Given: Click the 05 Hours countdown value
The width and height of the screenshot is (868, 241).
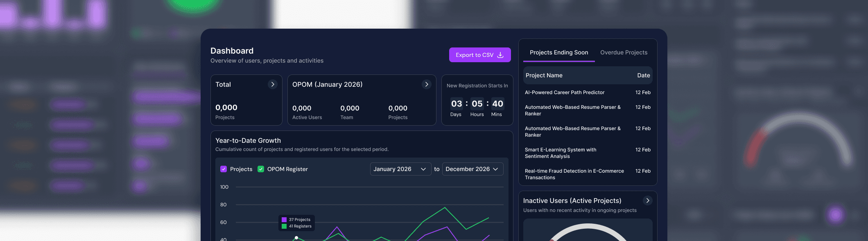Looking at the screenshot, I should pos(477,104).
